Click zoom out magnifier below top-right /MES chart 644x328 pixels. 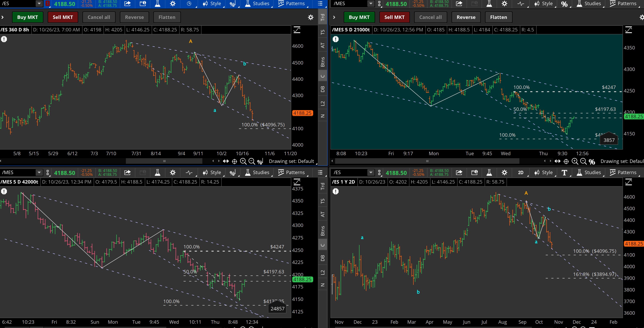coord(583,161)
